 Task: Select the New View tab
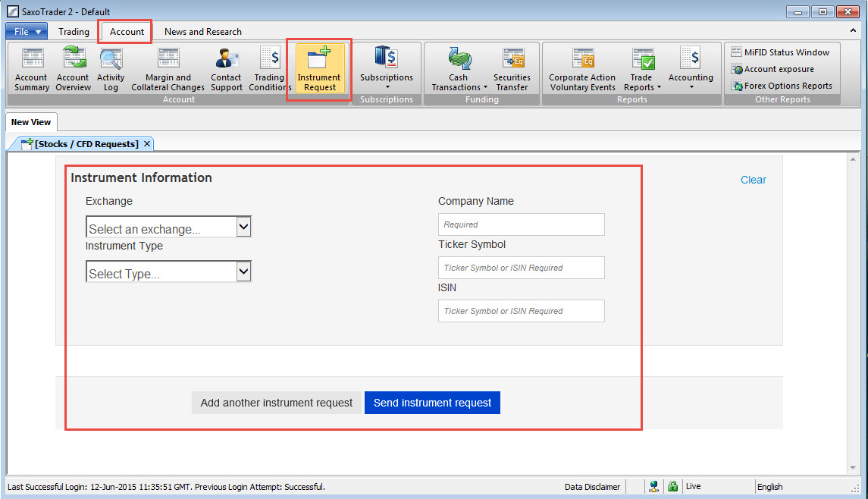(31, 122)
